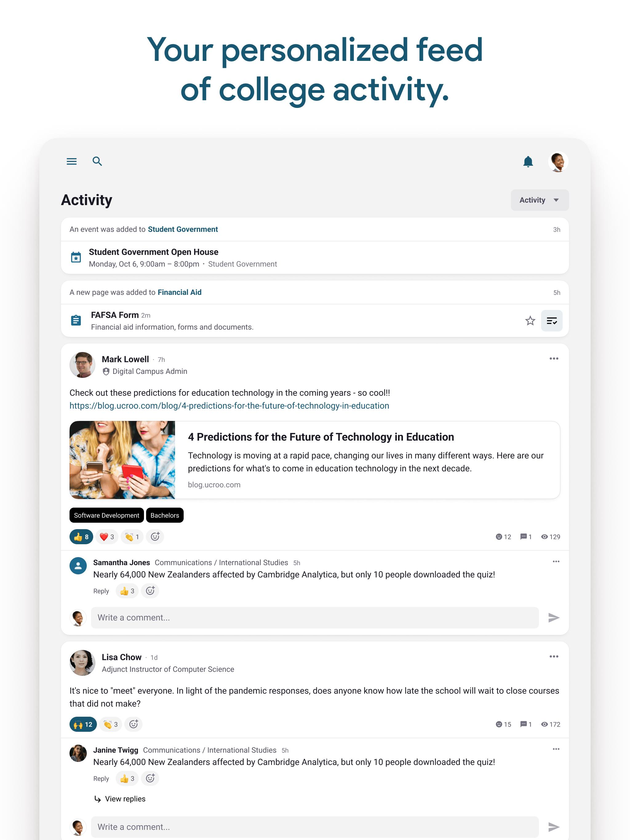Viewport: 630px width, 840px height.
Task: View the 172 views count
Action: tap(551, 724)
